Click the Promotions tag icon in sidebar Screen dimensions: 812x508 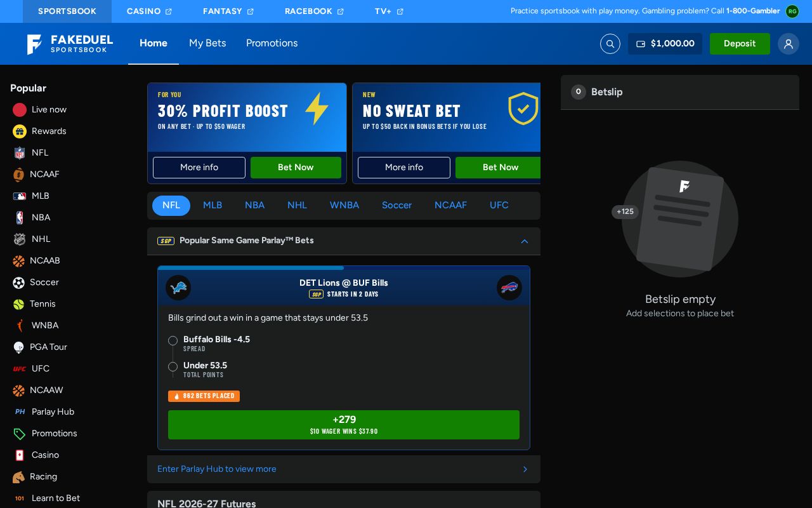(x=20, y=434)
